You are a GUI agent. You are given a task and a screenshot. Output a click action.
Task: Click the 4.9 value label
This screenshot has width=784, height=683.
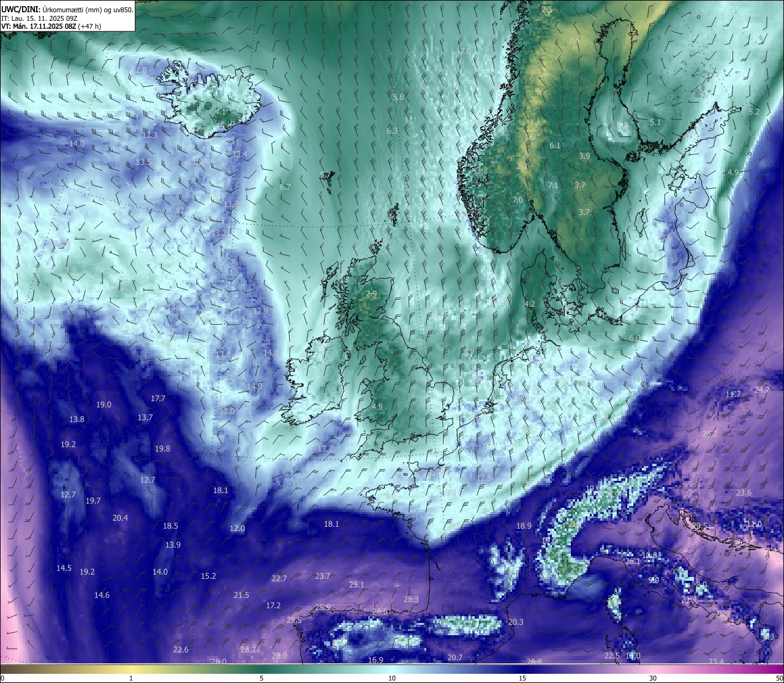(x=733, y=173)
